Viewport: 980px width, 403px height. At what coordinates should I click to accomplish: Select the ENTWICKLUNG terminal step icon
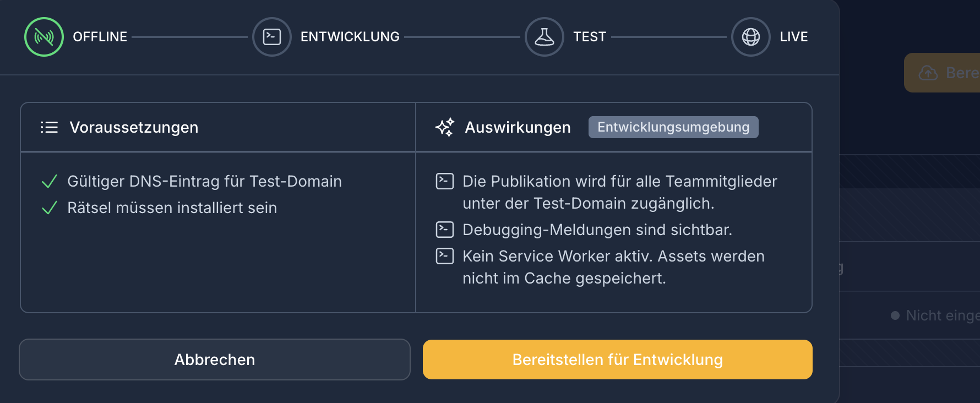[272, 37]
